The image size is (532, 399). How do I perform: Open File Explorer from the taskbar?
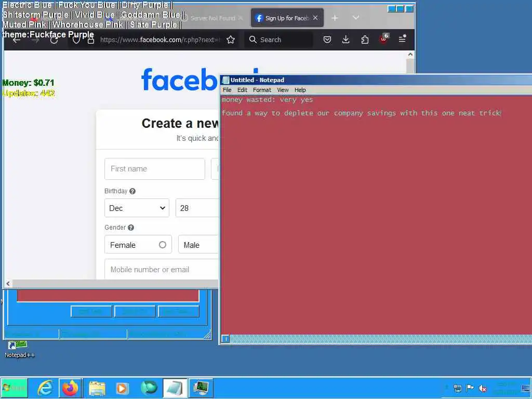(x=97, y=388)
